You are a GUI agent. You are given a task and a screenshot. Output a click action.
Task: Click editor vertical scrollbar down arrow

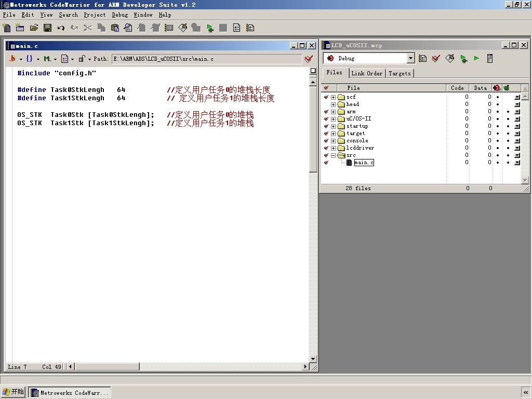[x=313, y=358]
